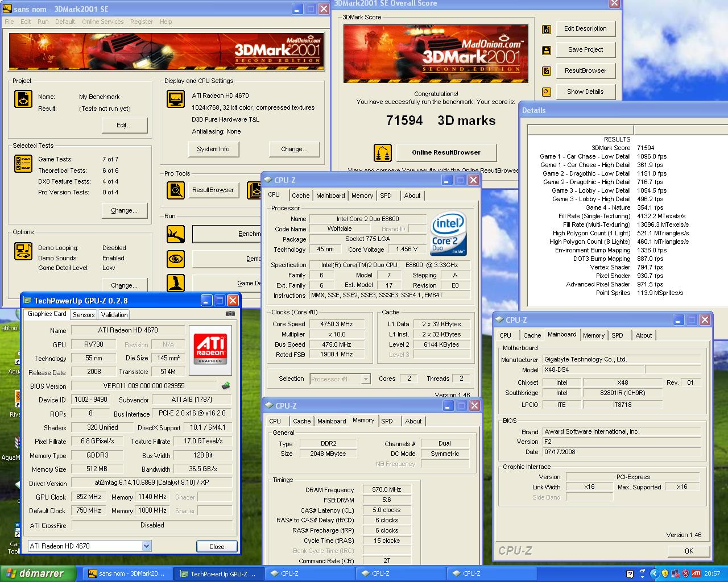This screenshot has width=728, height=582.
Task: Click the Online ResultBrowser button
Action: coord(446,152)
